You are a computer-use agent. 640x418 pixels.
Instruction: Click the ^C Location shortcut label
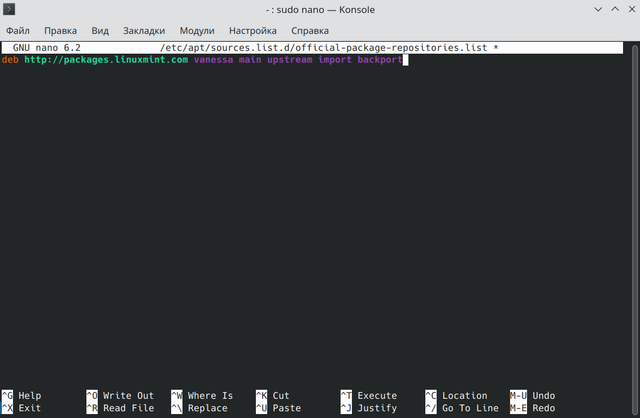coord(456,396)
